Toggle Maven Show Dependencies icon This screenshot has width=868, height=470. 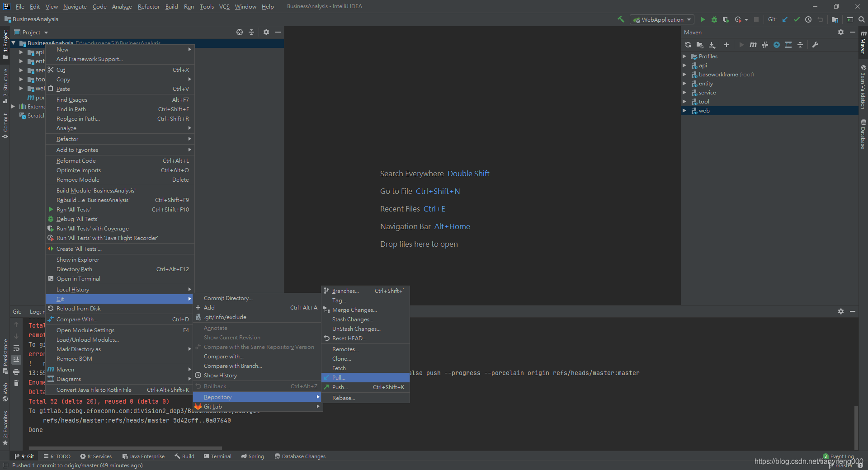(x=788, y=45)
